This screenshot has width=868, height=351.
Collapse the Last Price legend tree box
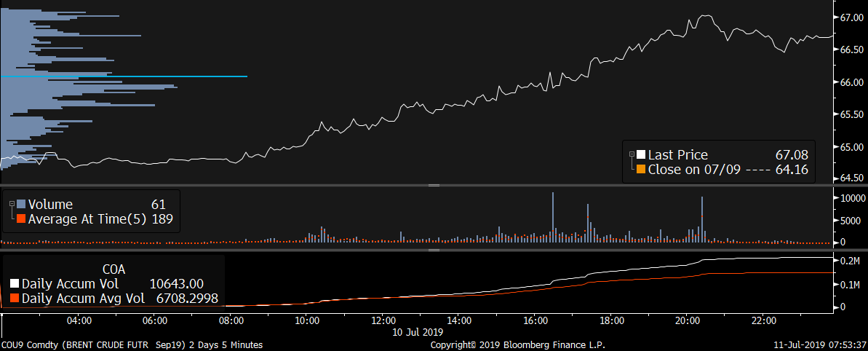[631, 154]
